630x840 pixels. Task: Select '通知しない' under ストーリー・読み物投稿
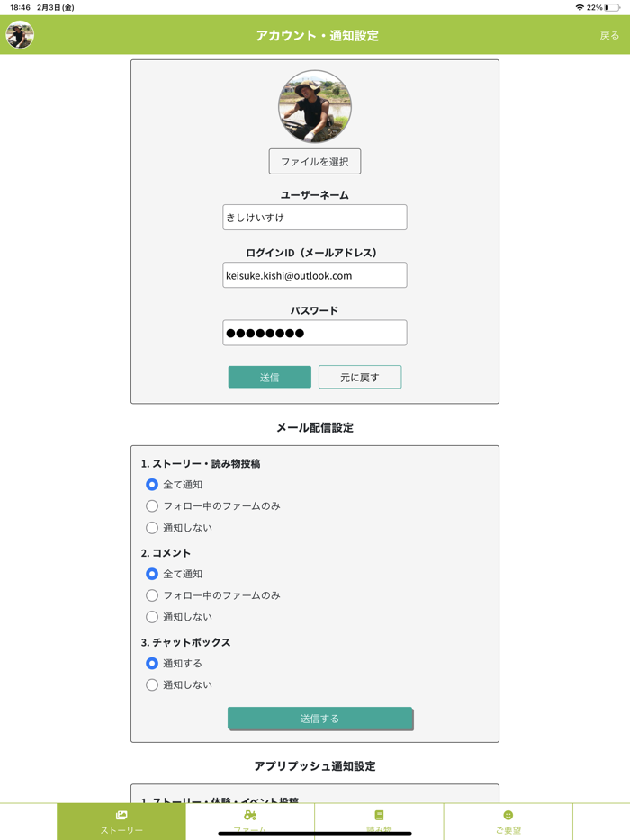[x=152, y=528]
